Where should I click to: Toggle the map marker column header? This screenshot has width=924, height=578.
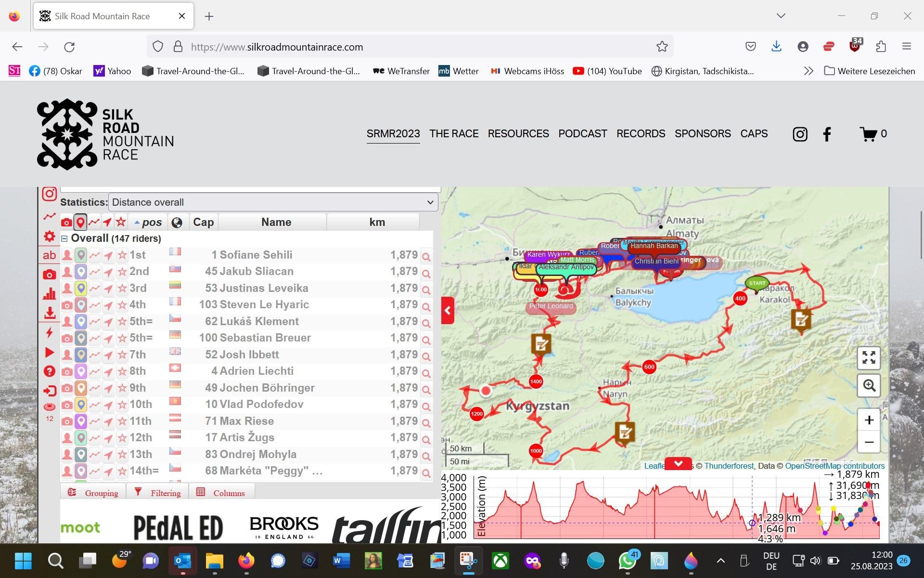(80, 222)
